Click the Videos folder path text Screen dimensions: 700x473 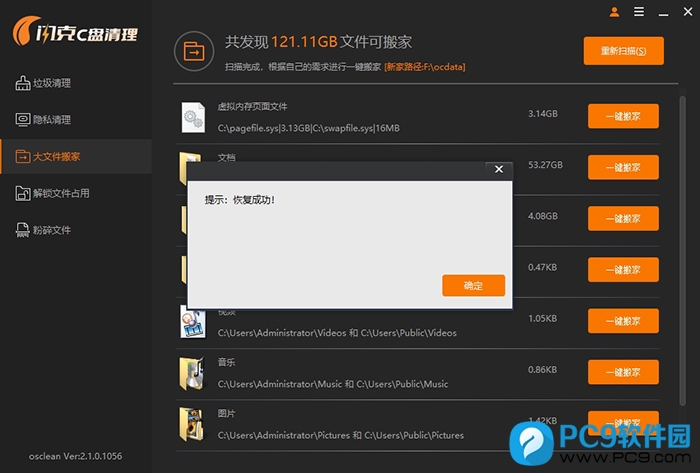coord(337,333)
